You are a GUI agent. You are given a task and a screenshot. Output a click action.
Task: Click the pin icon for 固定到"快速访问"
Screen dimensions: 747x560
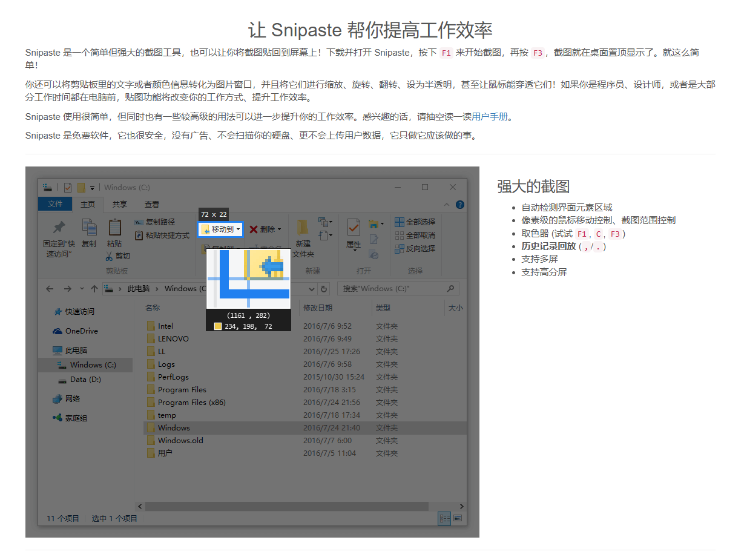click(x=59, y=228)
